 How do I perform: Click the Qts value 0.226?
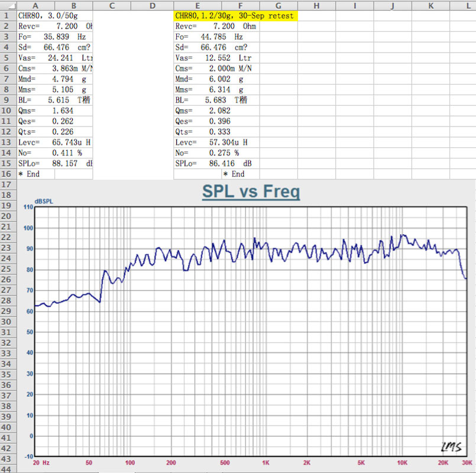click(63, 132)
